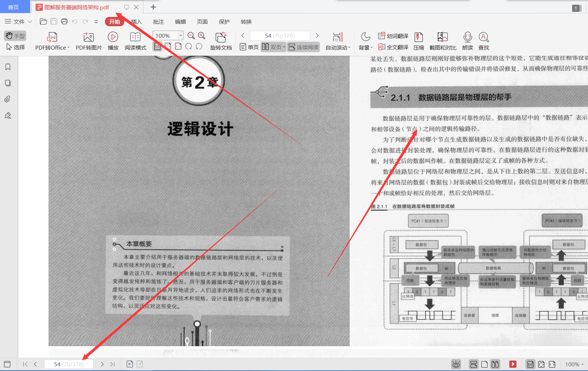The width and height of the screenshot is (588, 371).
Task: Switch to two-page view in status bar
Action: (x=495, y=364)
